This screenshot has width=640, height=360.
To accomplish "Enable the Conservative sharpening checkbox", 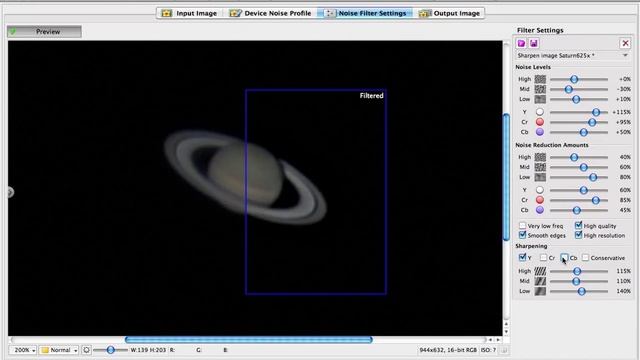I will (585, 258).
